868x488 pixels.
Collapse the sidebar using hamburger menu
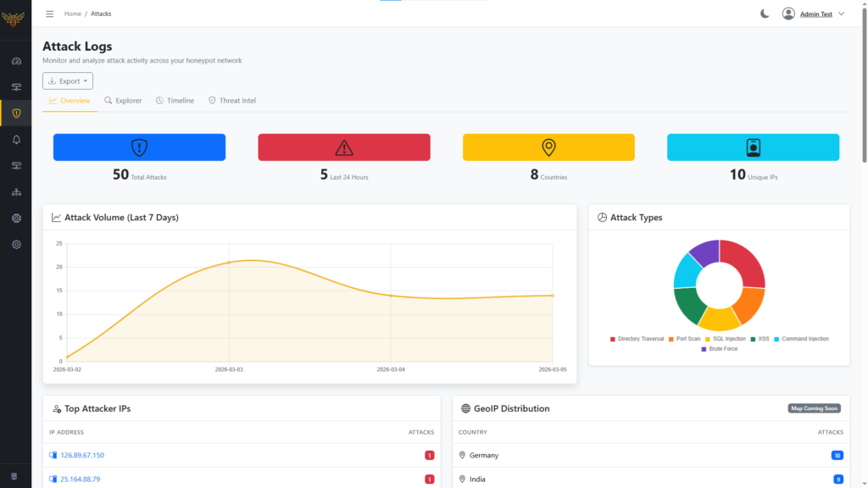coord(50,14)
